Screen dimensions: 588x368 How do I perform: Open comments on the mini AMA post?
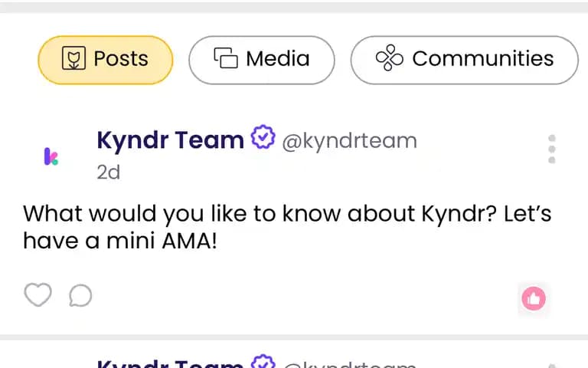click(x=80, y=295)
